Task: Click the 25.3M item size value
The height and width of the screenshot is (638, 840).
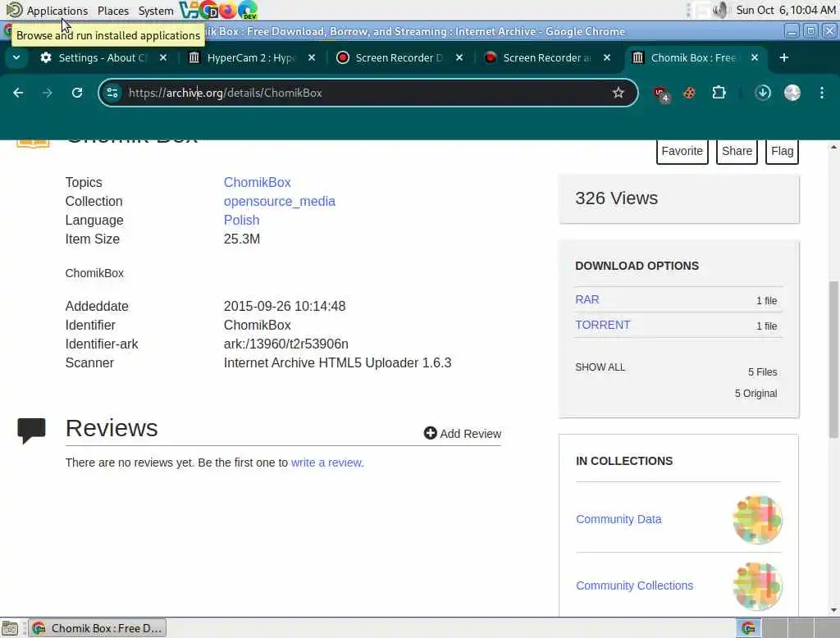Action: tap(242, 239)
